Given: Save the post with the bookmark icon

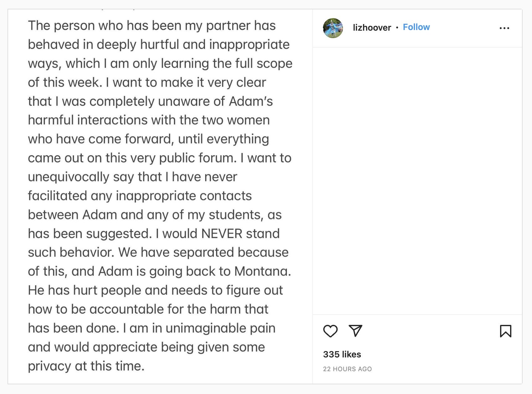Looking at the screenshot, I should pos(505,331).
